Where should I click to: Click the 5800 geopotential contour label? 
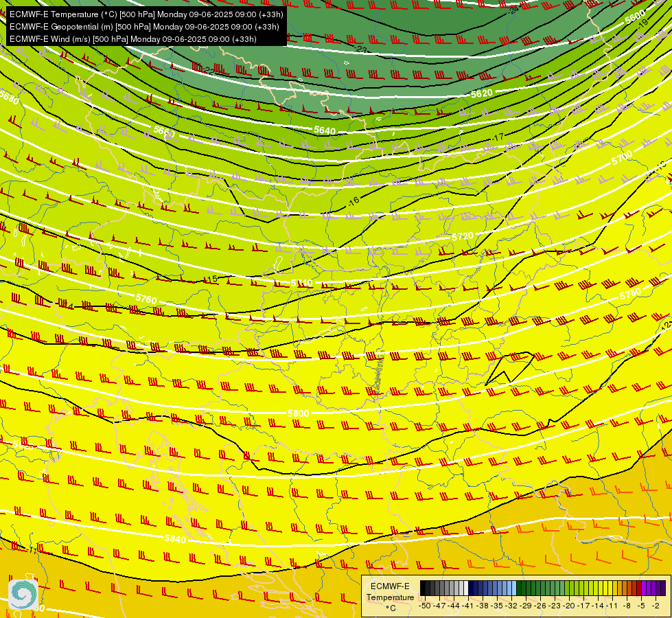click(x=299, y=413)
